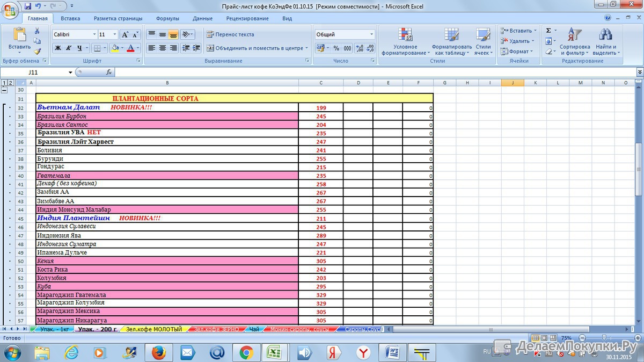The height and width of the screenshot is (362, 644).
Task: Toggle underline formatting (Ч)
Action: [x=80, y=48]
